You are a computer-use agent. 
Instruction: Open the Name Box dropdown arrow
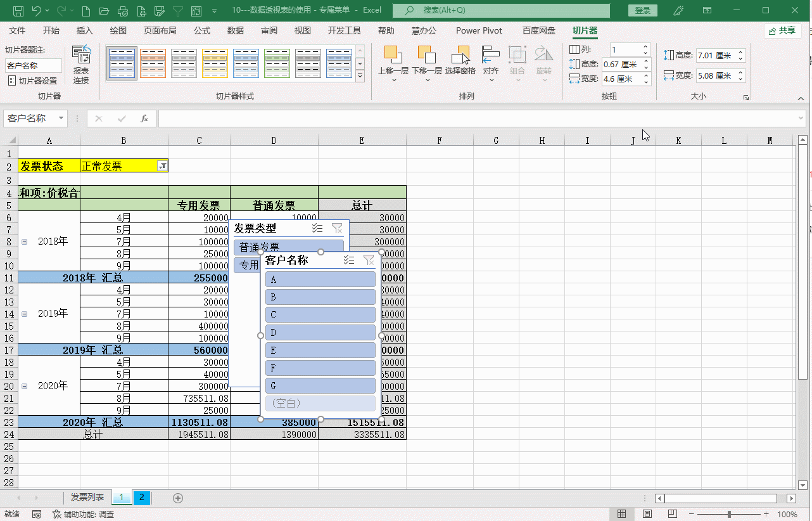coord(61,119)
